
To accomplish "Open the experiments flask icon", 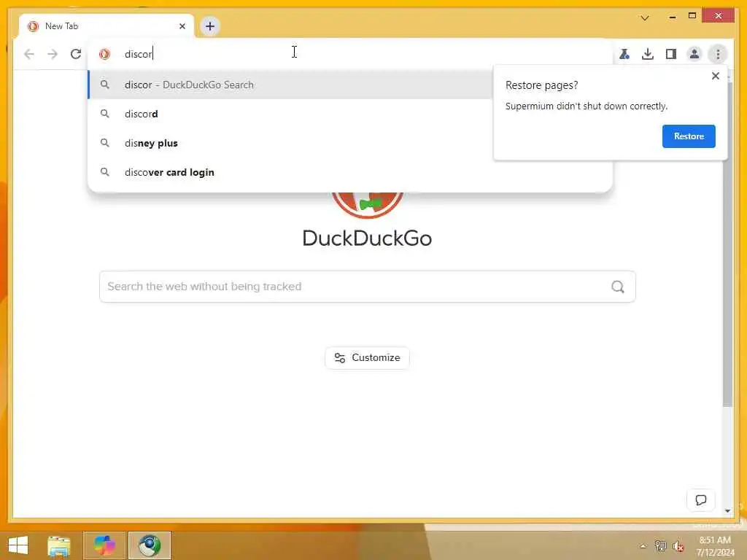I will click(624, 54).
